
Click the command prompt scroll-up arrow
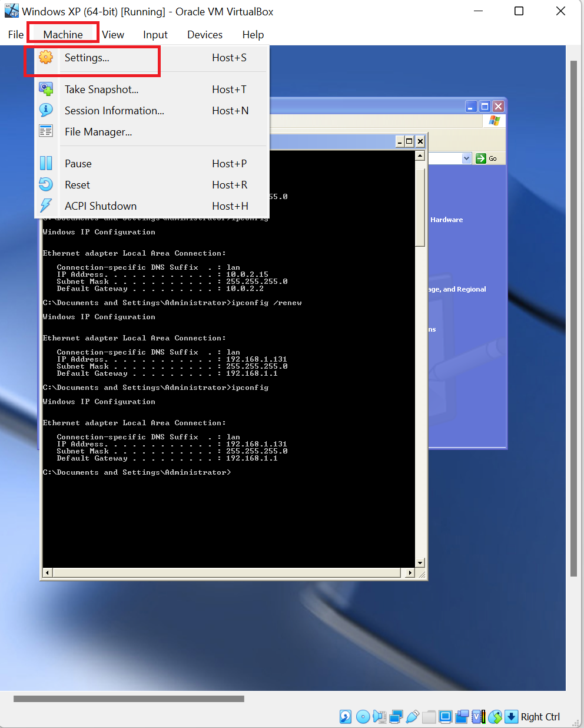[420, 155]
